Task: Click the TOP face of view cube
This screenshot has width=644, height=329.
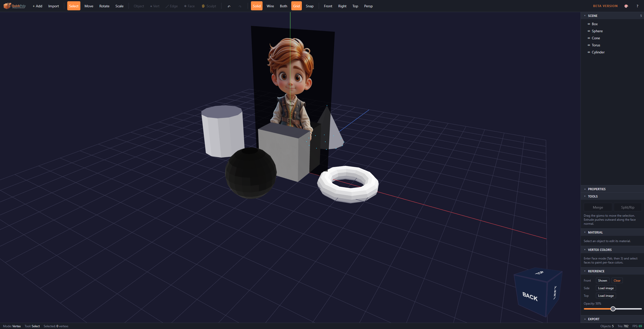Action: click(539, 273)
